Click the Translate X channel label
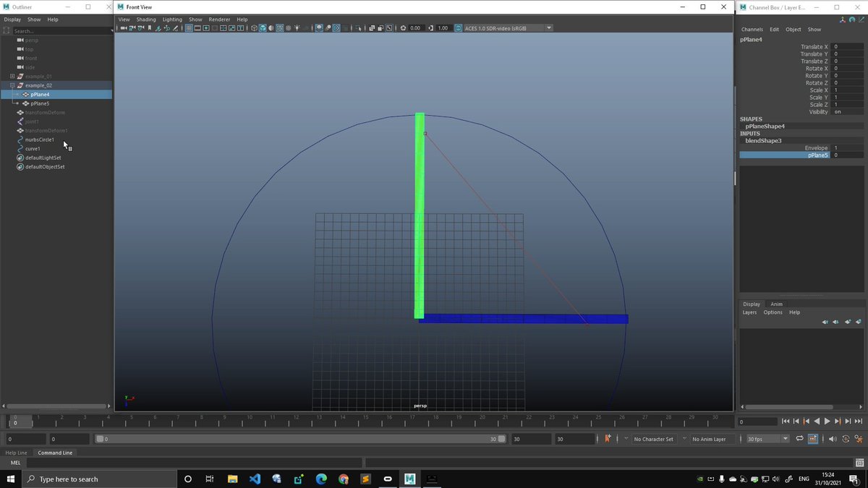This screenshot has height=488, width=868. pos(814,47)
